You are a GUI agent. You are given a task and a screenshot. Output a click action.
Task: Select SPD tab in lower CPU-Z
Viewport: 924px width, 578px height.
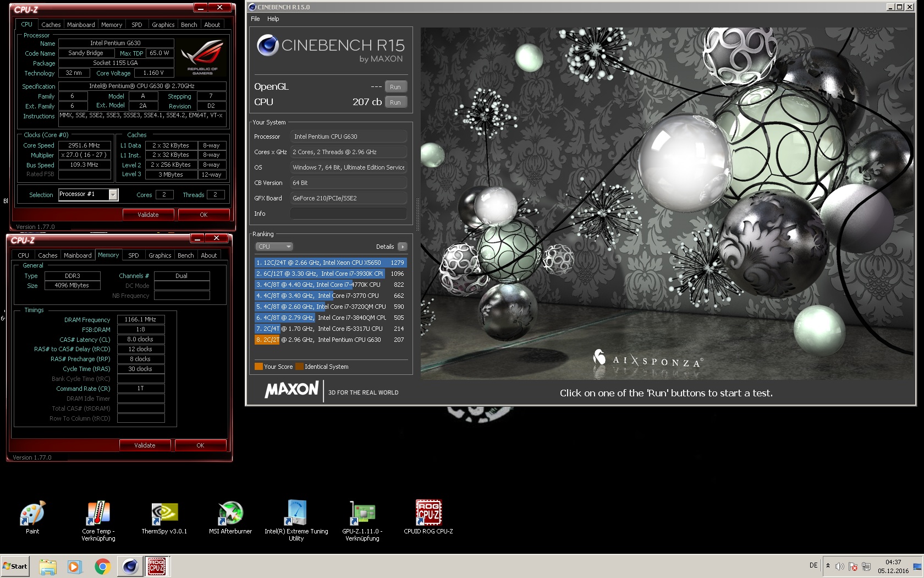[134, 255]
